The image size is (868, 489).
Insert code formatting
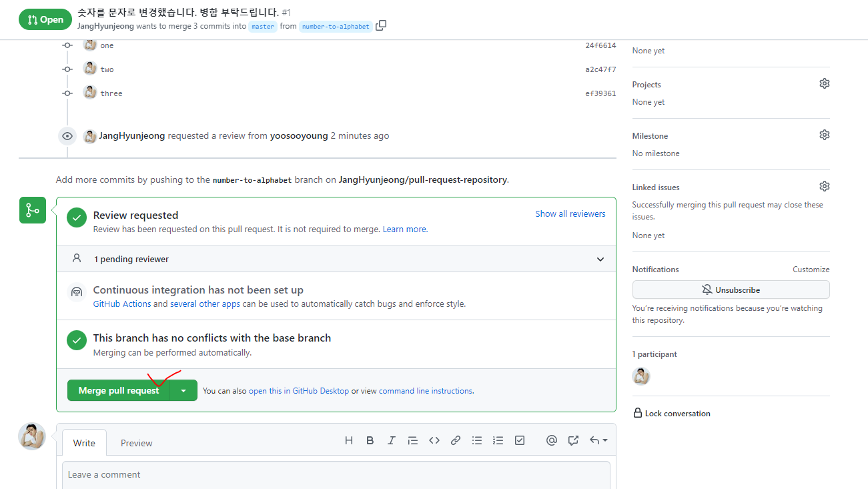point(434,440)
